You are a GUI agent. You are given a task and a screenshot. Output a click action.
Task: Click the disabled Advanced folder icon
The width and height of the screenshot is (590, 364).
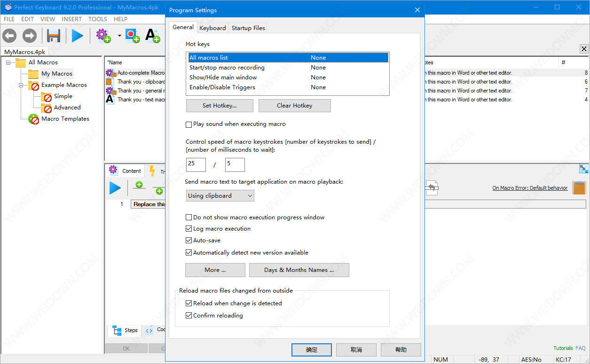click(46, 108)
